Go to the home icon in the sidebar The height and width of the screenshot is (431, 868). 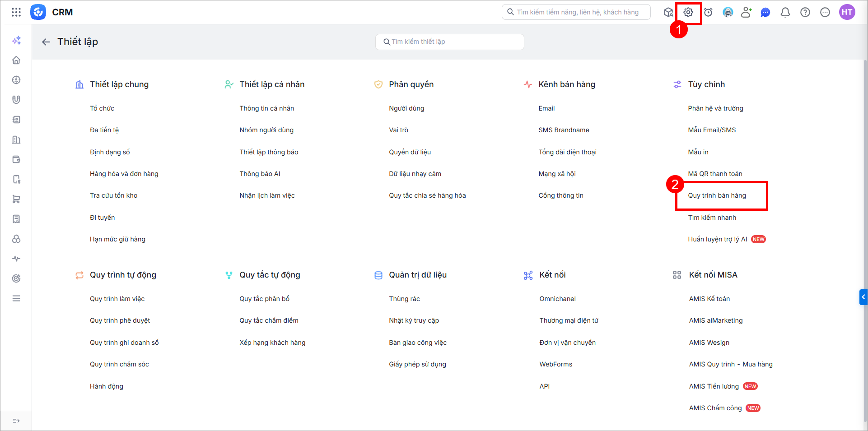[16, 60]
